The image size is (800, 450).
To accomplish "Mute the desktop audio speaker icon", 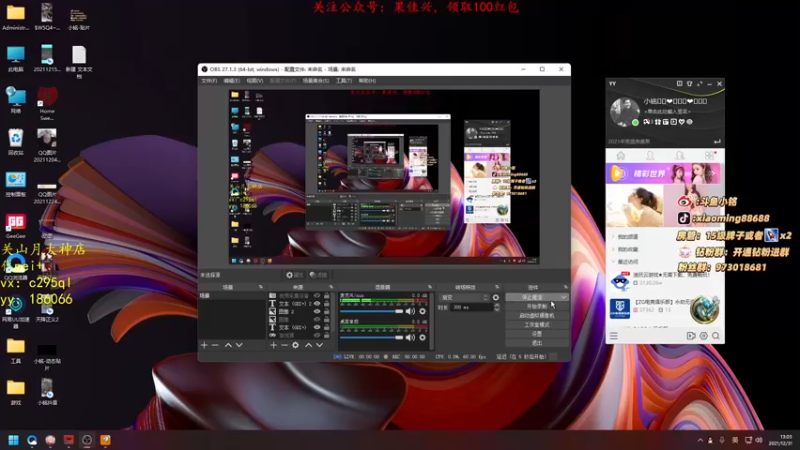I will (410, 337).
